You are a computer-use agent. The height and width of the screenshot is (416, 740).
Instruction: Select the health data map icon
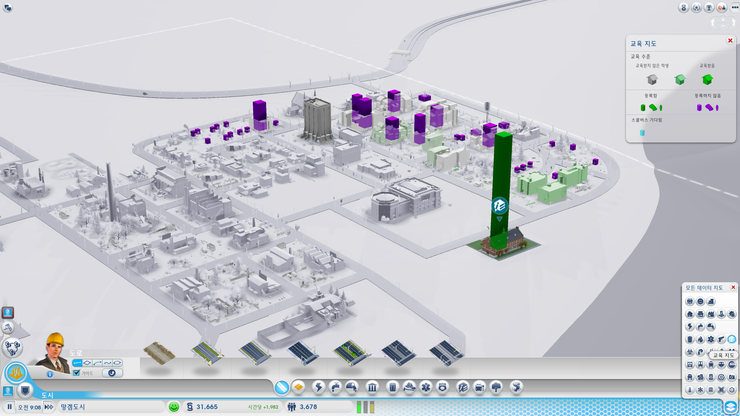[711, 339]
